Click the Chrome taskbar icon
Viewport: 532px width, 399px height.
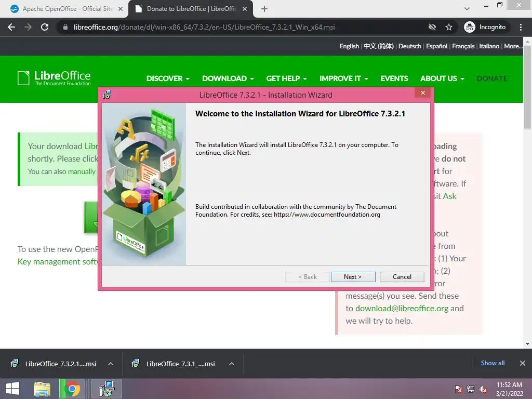pos(72,389)
